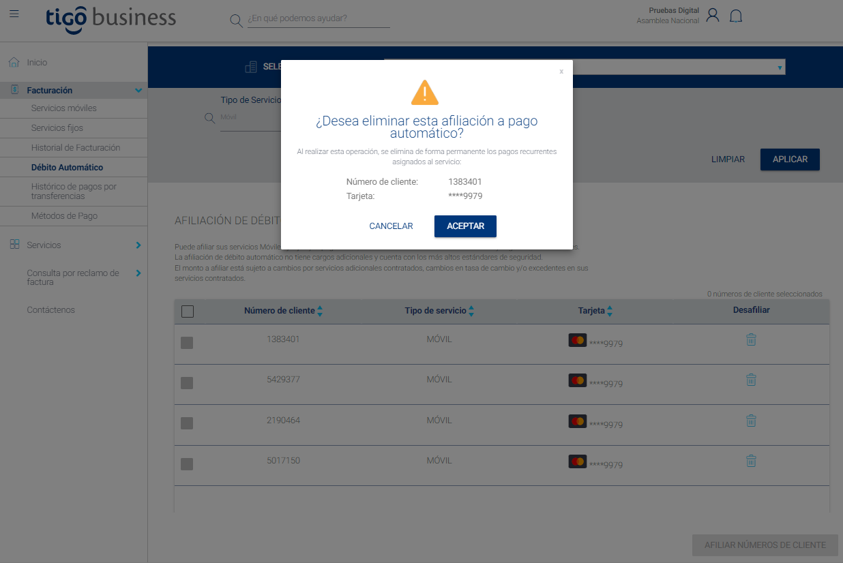Click the Servicios grid icon
Image resolution: width=843 pixels, height=563 pixels.
[15, 244]
